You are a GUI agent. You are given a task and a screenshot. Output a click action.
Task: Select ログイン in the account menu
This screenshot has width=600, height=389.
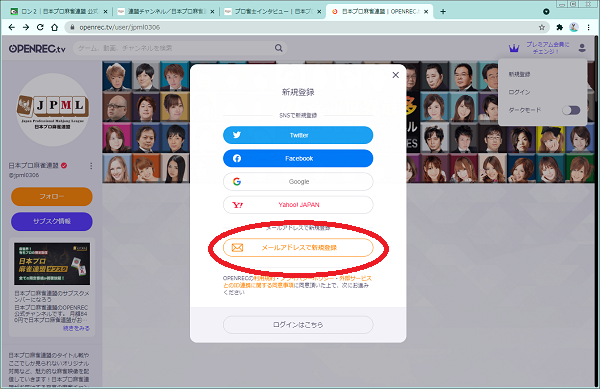519,92
